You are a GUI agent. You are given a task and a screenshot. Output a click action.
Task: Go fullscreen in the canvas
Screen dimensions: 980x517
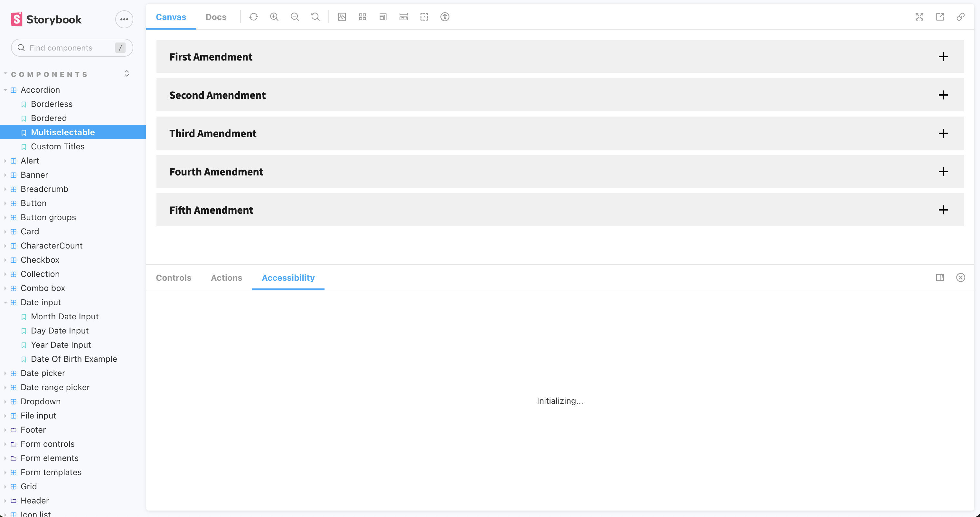click(919, 17)
